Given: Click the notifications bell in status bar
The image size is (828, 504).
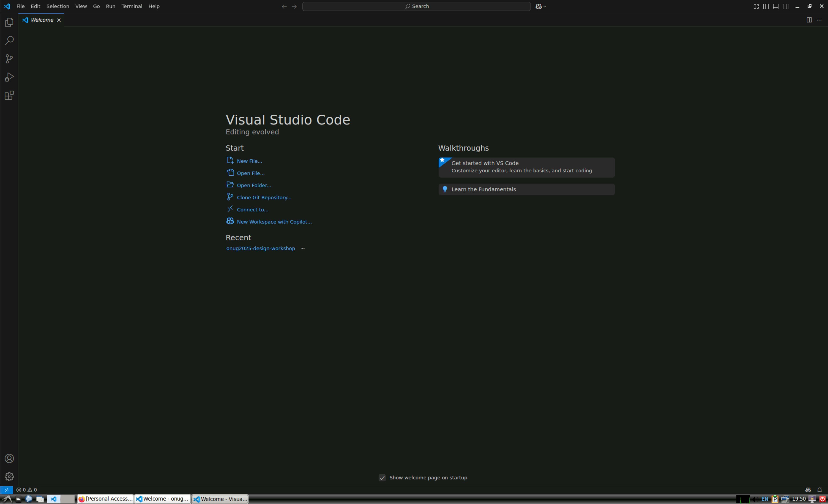Looking at the screenshot, I should point(819,490).
